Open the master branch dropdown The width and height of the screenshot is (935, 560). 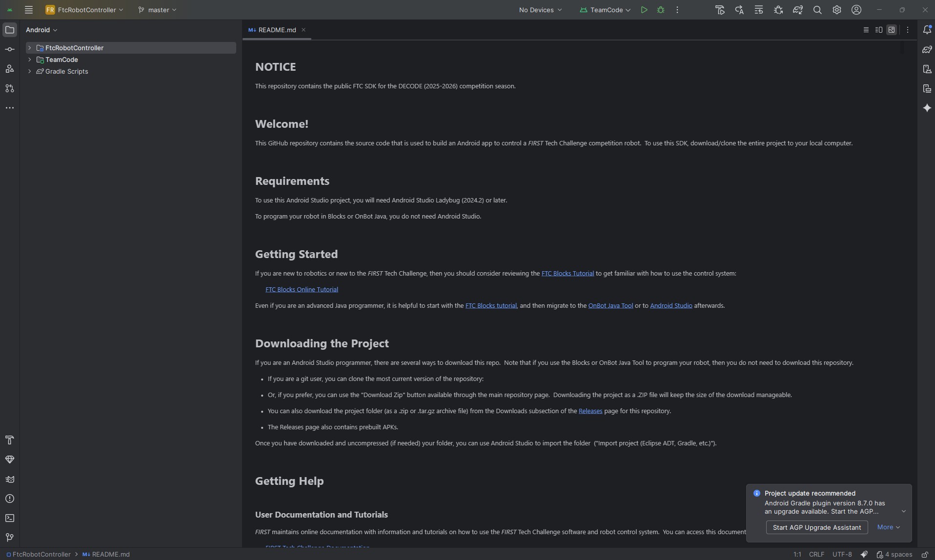157,10
